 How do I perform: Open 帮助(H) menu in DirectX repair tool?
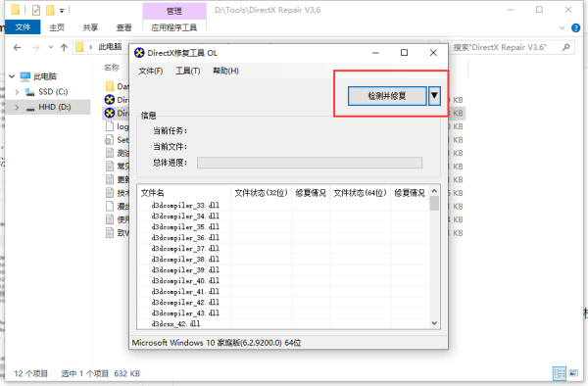(x=225, y=71)
